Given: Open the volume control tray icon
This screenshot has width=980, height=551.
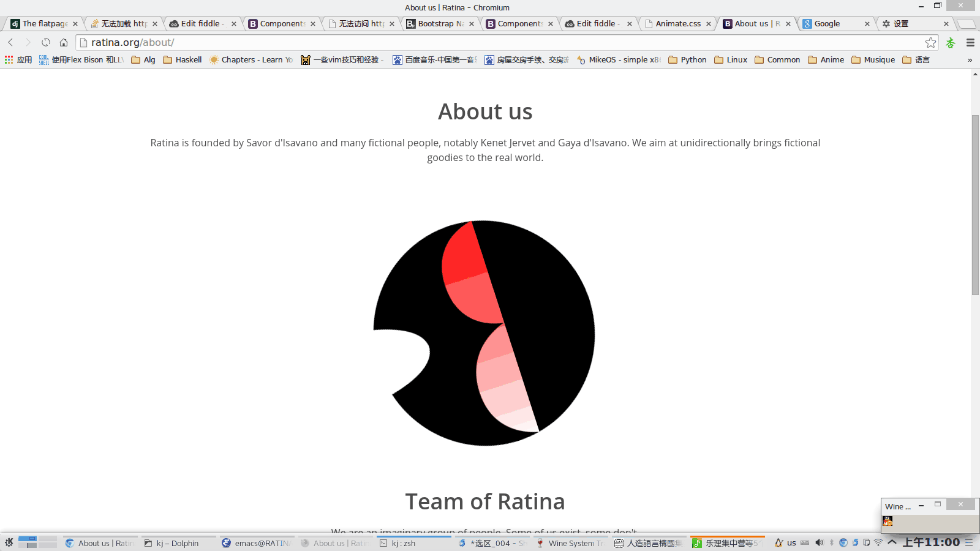Looking at the screenshot, I should coord(820,542).
